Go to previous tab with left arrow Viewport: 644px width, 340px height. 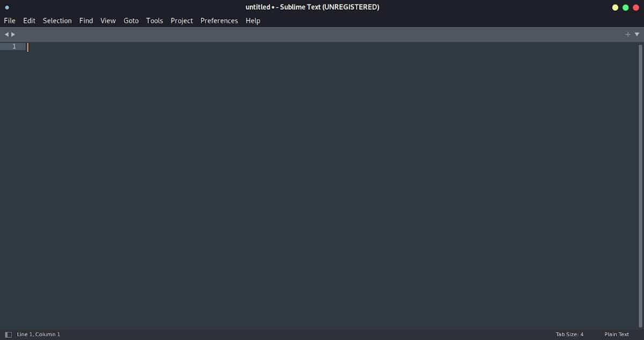coord(6,34)
